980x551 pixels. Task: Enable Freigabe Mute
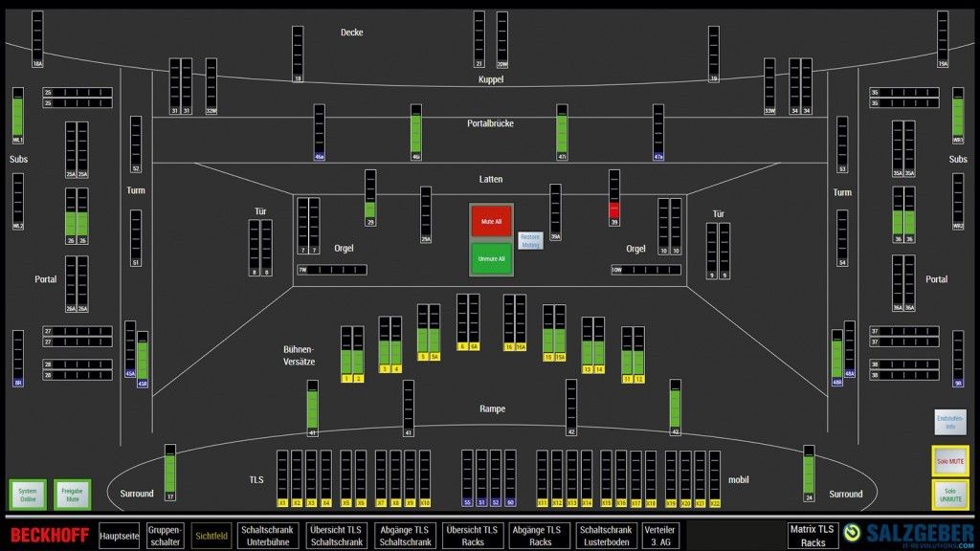pyautogui.click(x=71, y=493)
